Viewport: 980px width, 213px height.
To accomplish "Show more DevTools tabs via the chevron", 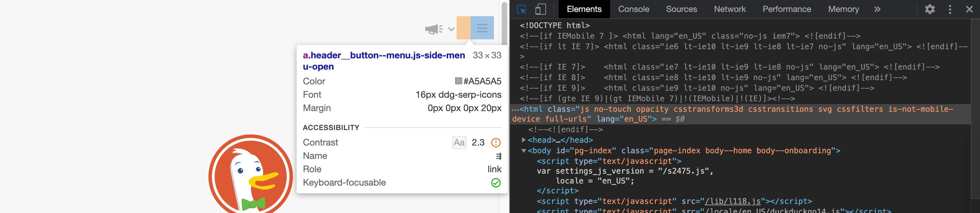I will (x=877, y=9).
